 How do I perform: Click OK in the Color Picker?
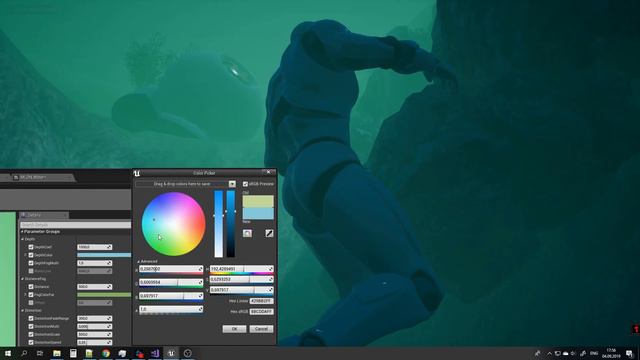(234, 329)
